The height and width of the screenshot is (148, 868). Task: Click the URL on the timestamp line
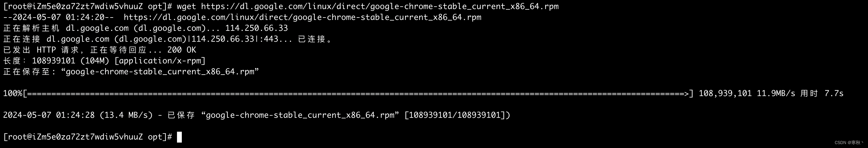point(302,17)
